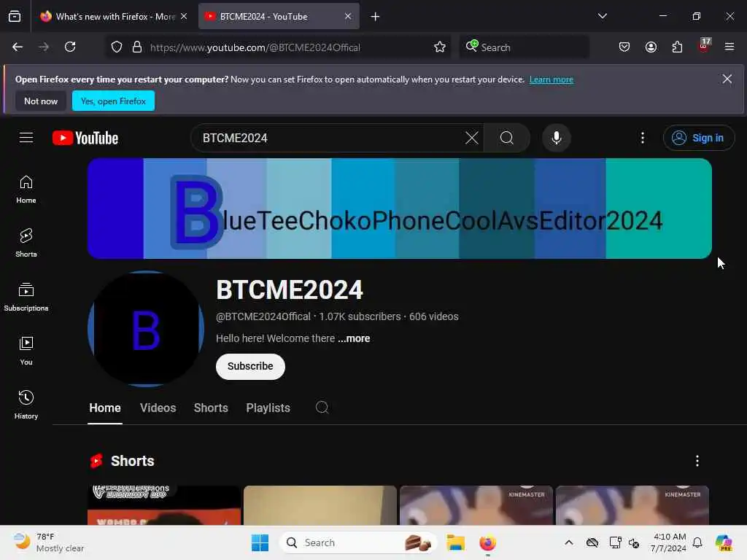Expand channel description with ...more
Image resolution: width=747 pixels, height=560 pixels.
click(354, 338)
